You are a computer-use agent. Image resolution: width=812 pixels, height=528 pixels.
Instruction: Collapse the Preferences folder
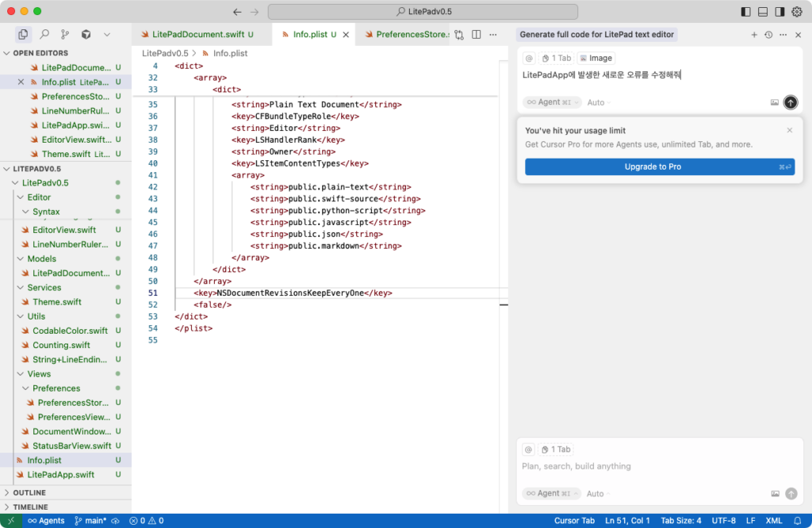pos(25,388)
